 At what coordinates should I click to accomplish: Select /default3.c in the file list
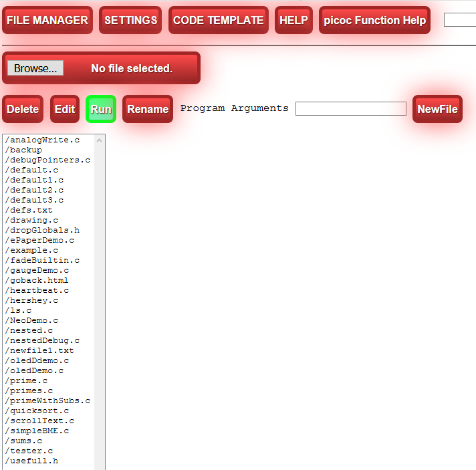49,200
